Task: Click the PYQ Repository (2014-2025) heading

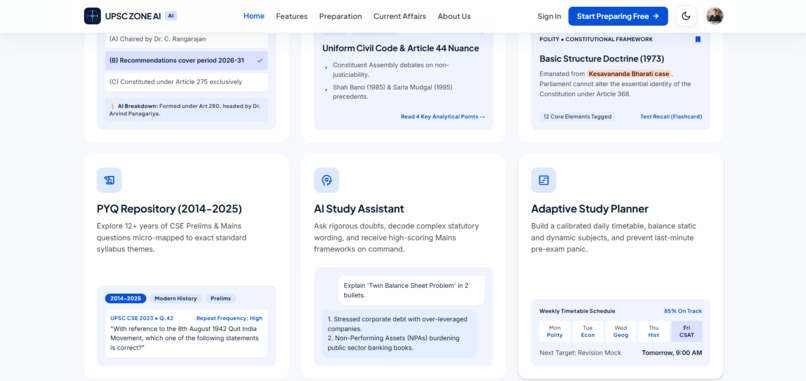Action: tap(169, 209)
